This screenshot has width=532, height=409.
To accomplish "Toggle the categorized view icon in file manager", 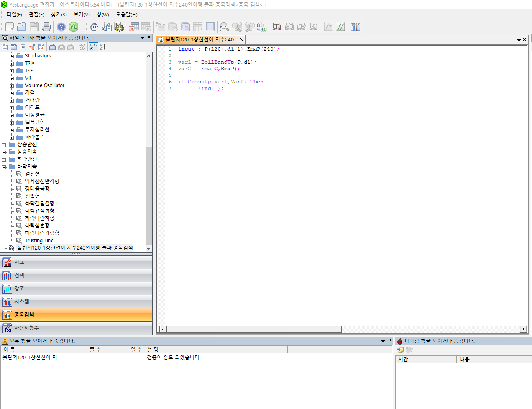I will pyautogui.click(x=94, y=47).
